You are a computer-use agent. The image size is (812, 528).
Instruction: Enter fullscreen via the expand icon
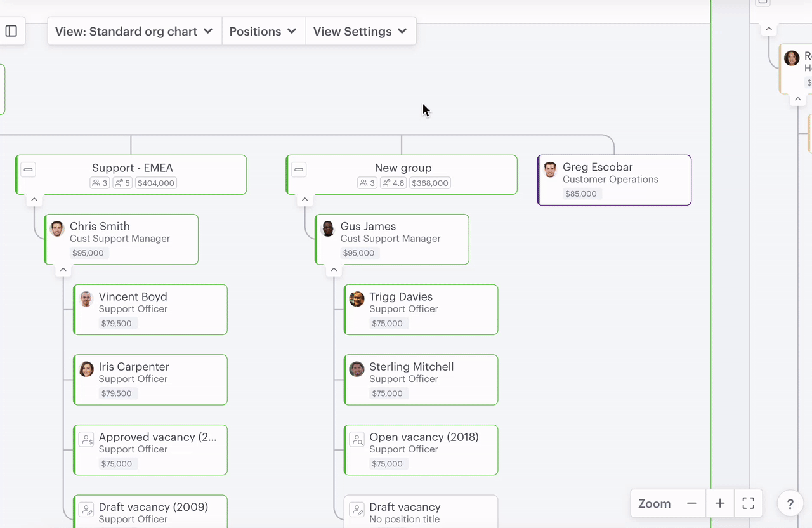[x=748, y=503]
